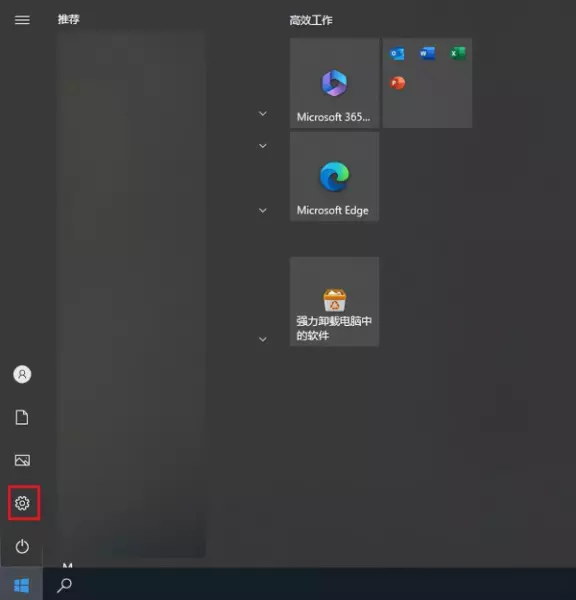576x600 pixels.
Task: Launch Microsoft 365 tile
Action: (335, 83)
